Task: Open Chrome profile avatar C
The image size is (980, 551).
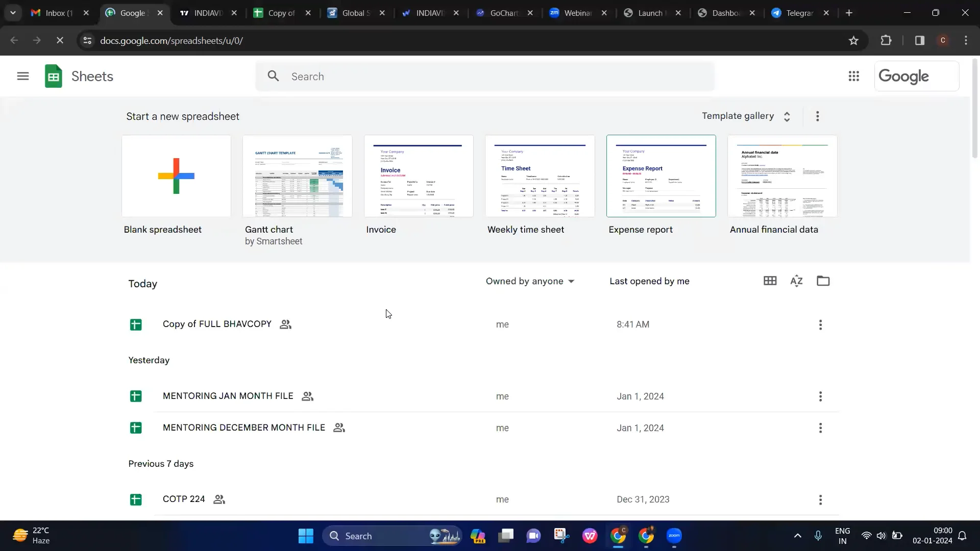Action: [943, 40]
